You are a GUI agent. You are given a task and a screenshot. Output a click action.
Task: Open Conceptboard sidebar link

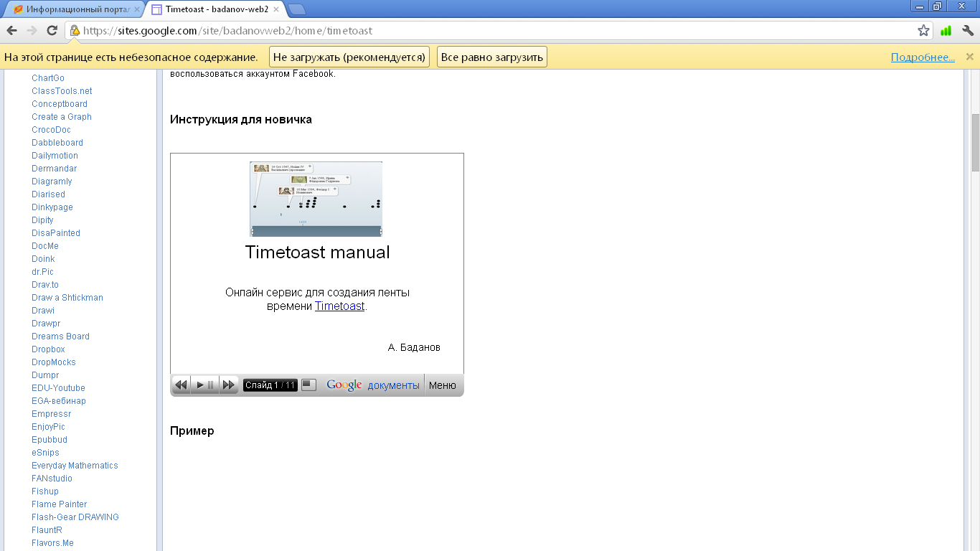[x=60, y=104]
